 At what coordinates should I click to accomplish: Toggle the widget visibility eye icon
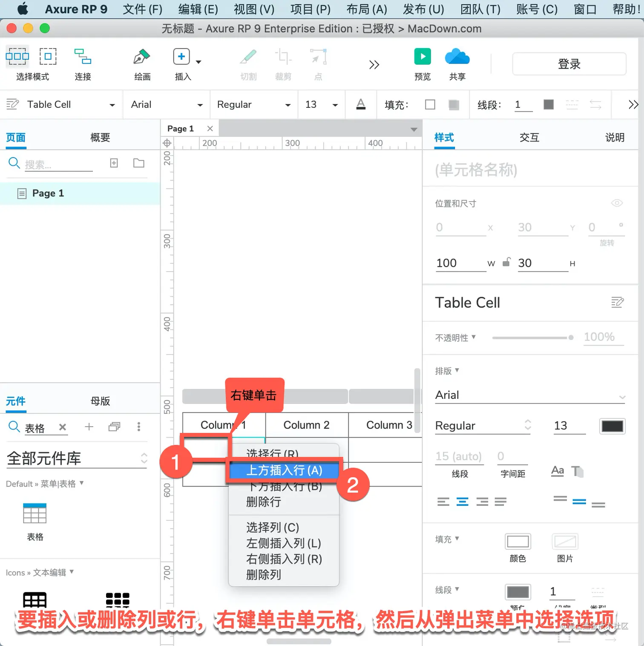click(x=617, y=203)
